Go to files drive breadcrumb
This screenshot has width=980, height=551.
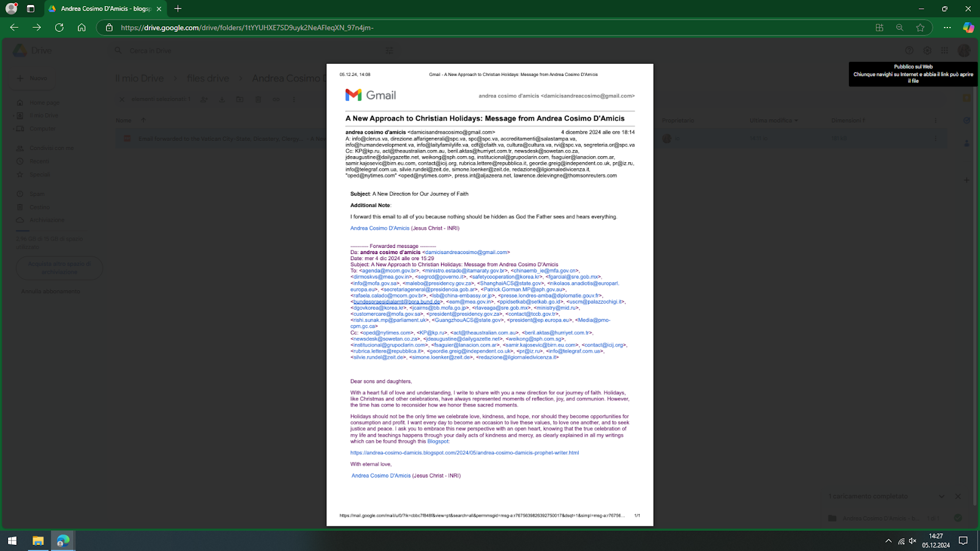click(x=208, y=78)
